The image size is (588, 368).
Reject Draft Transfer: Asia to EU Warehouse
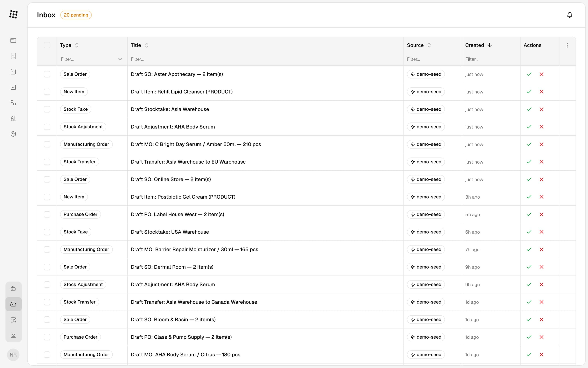pyautogui.click(x=541, y=162)
